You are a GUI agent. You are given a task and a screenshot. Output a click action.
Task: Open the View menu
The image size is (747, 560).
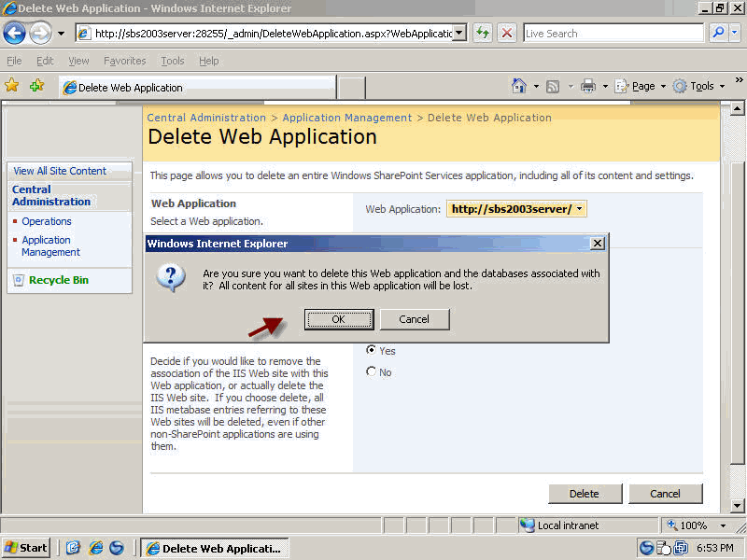(x=78, y=61)
